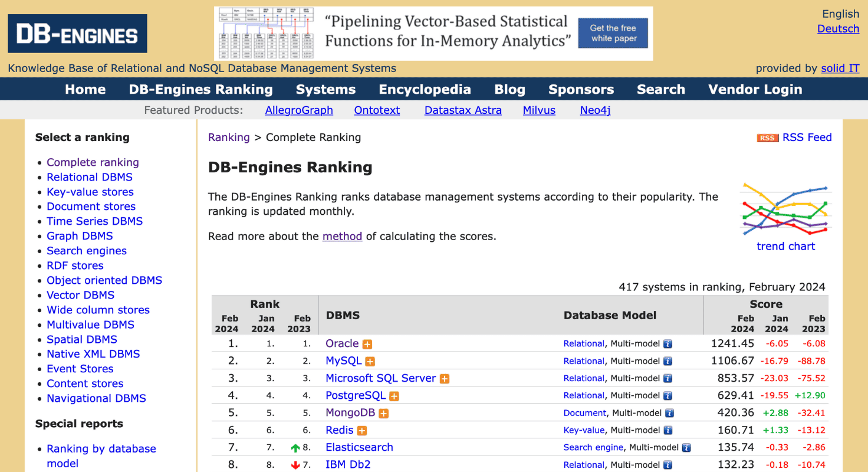Open the info icon next to Oracle's Multi-model label
The height and width of the screenshot is (472, 868).
(667, 343)
